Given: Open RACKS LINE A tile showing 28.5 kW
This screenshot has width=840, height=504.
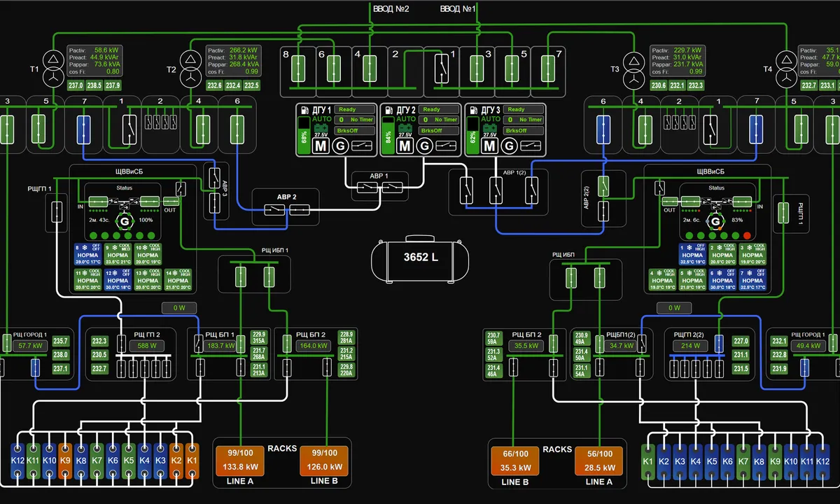Looking at the screenshot, I should [598, 461].
